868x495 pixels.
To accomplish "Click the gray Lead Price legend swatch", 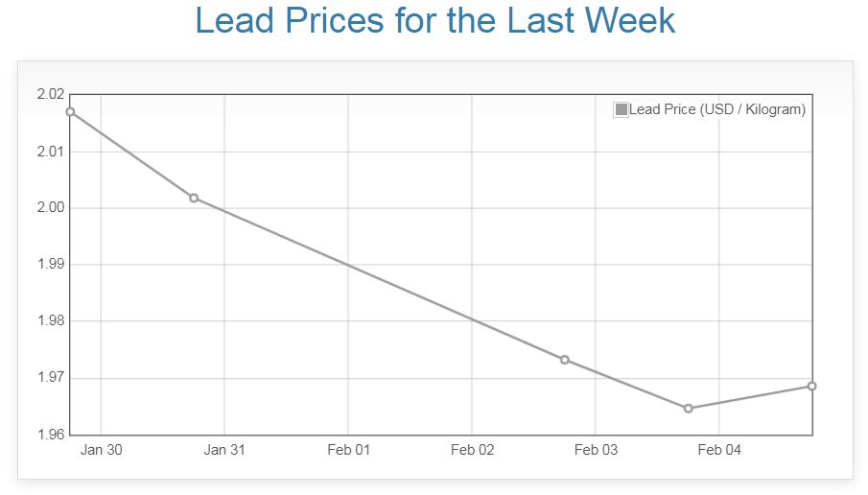I will point(621,109).
